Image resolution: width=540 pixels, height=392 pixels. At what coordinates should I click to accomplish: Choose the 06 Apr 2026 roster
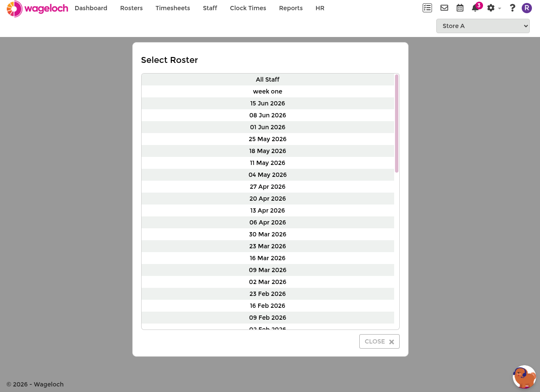[268, 222]
